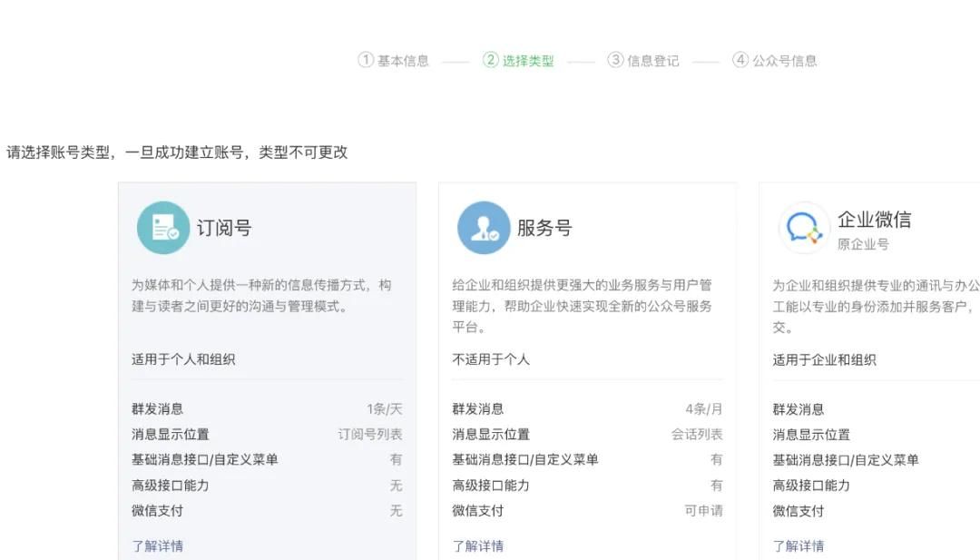The image size is (980, 560).
Task: Open 了解详情 under the 服务号 card
Action: coord(478,545)
